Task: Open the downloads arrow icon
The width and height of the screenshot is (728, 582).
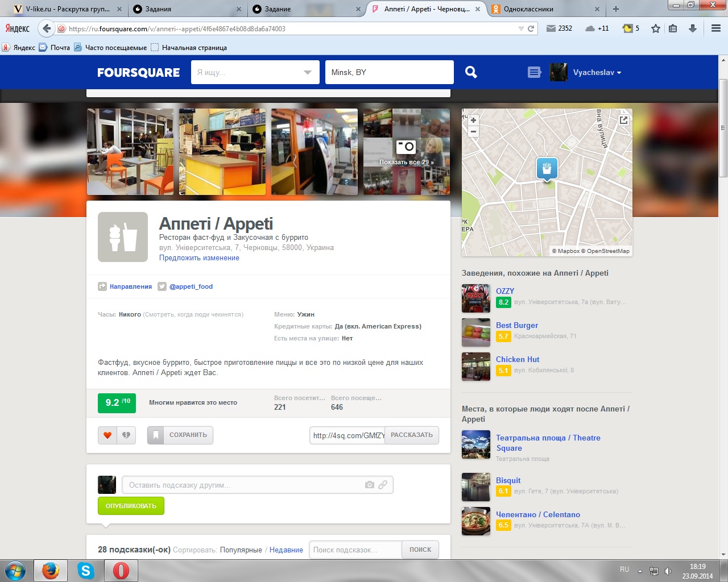Action: pos(693,28)
